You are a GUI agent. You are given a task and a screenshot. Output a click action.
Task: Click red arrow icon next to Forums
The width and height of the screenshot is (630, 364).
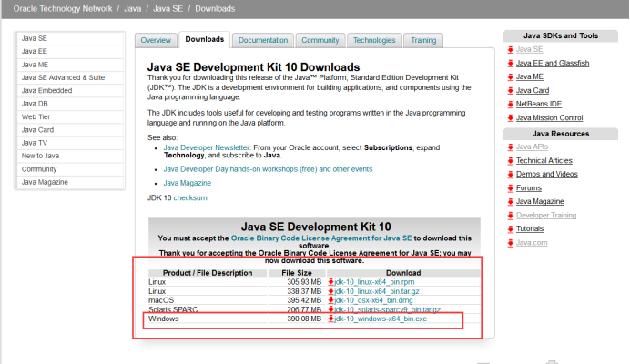pos(510,188)
